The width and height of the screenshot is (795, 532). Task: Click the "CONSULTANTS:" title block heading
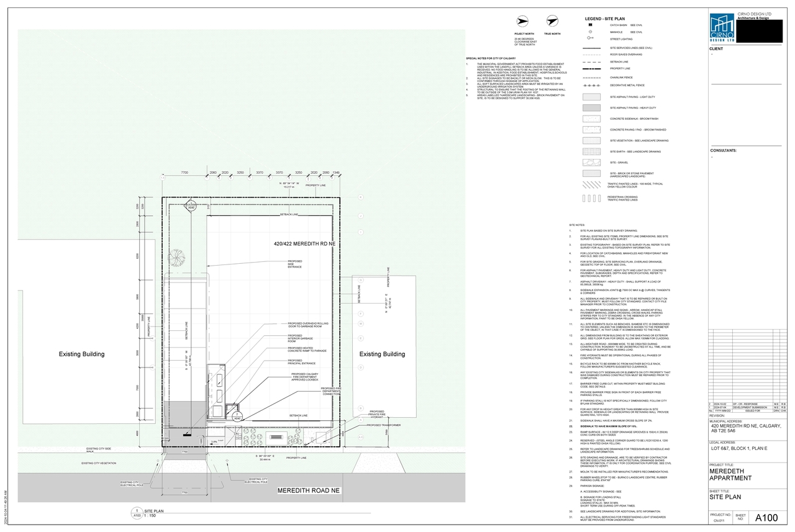pos(724,150)
